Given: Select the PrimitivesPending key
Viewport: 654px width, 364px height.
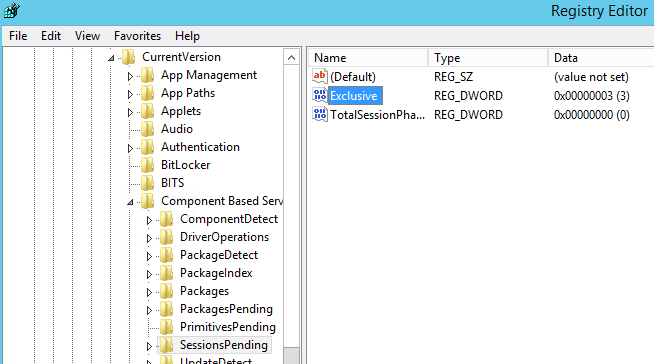Looking at the screenshot, I should point(228,327).
